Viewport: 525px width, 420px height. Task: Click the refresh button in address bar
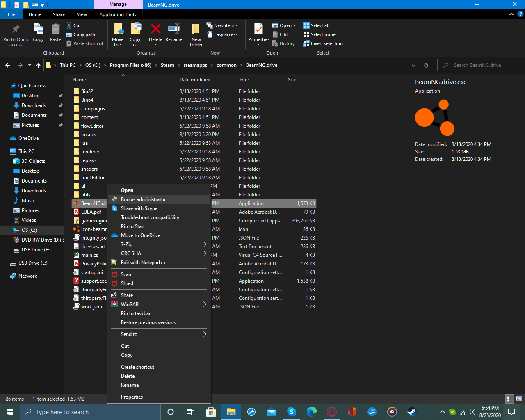pos(426,65)
